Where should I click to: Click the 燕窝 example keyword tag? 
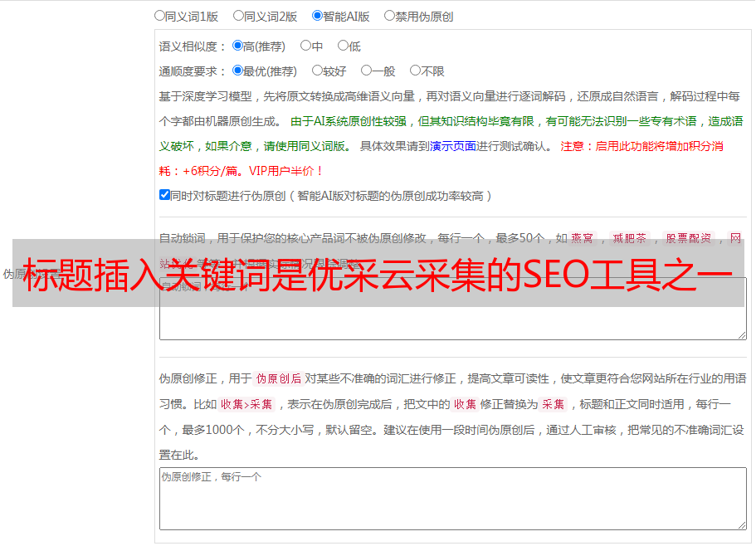click(582, 238)
